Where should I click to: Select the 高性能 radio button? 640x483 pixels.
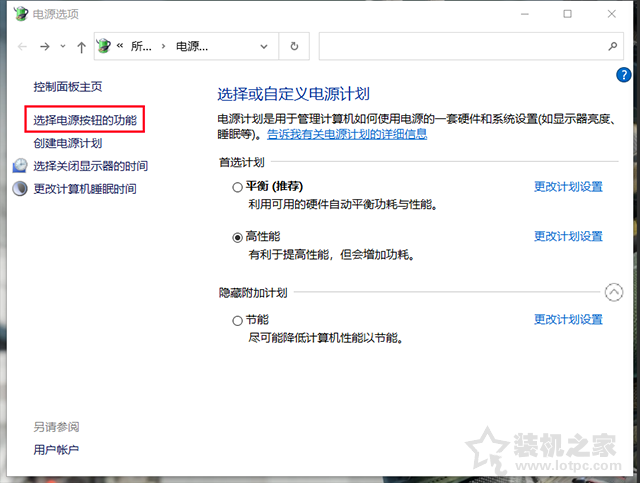[237, 237]
